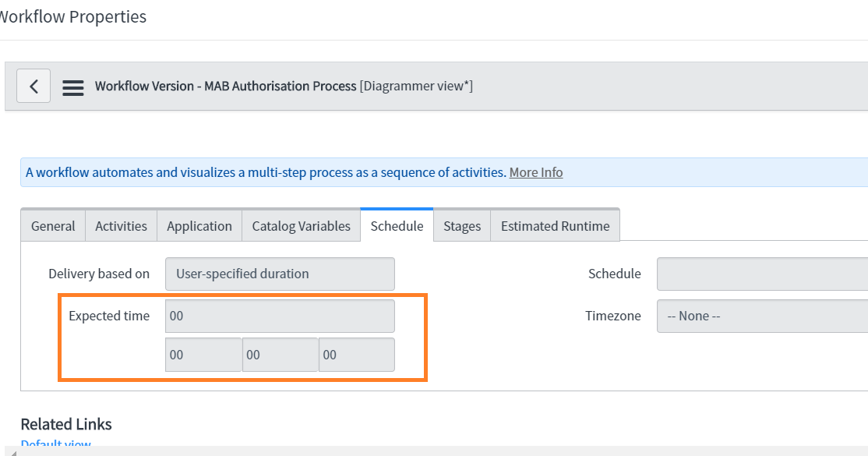Click the Schedule tab
The image size is (868, 456).
tap(397, 226)
